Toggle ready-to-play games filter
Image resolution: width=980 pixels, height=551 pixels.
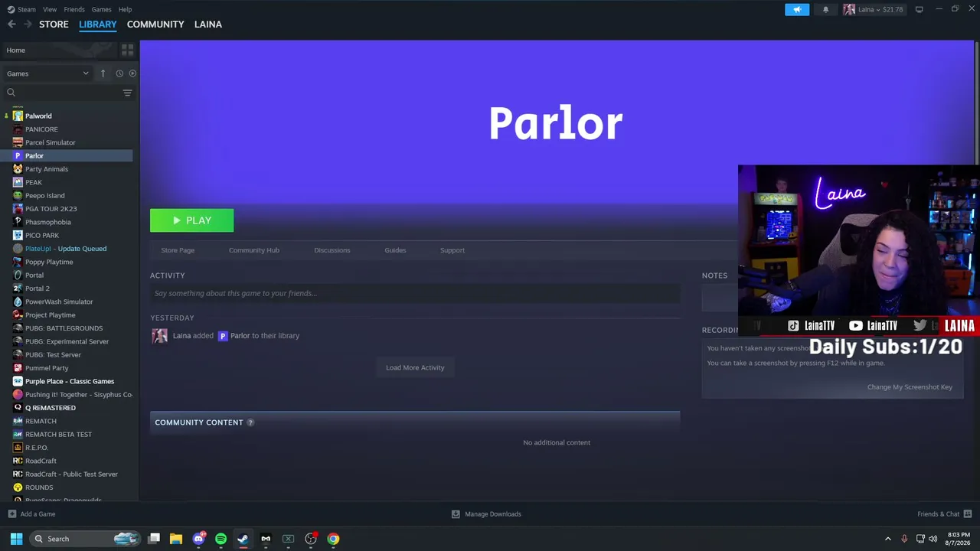coord(132,73)
